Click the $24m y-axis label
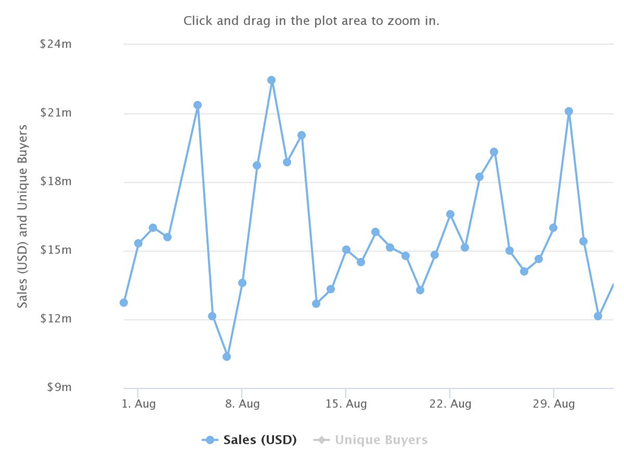 click(x=56, y=44)
